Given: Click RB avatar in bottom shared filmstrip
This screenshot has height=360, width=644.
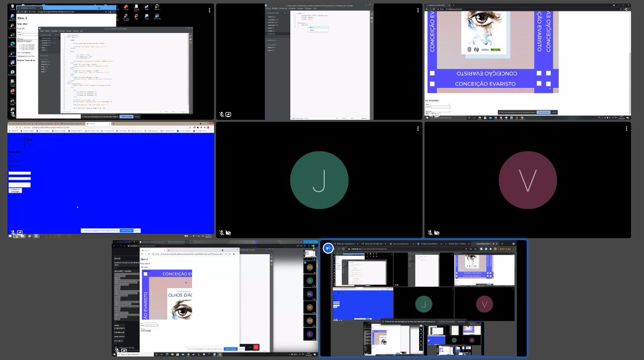Looking at the screenshot, I should pos(310,320).
